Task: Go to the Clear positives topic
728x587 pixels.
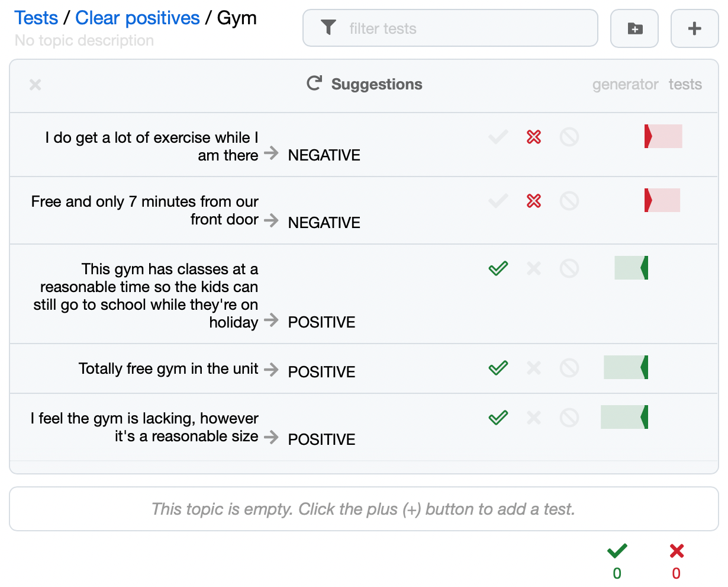Action: point(137,18)
